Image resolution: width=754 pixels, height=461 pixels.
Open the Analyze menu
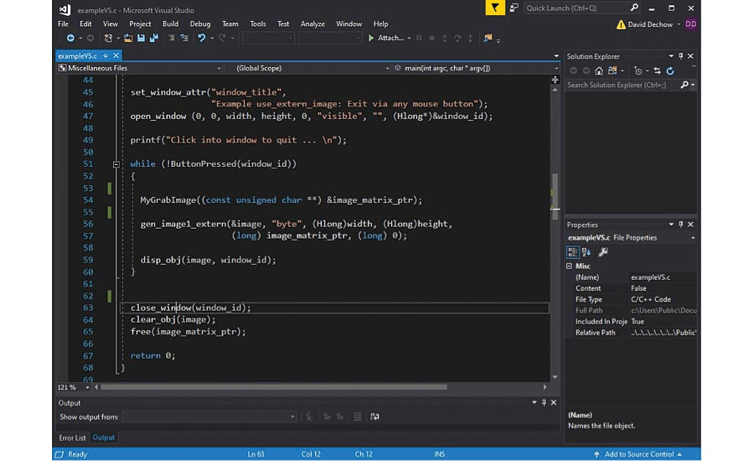[313, 24]
